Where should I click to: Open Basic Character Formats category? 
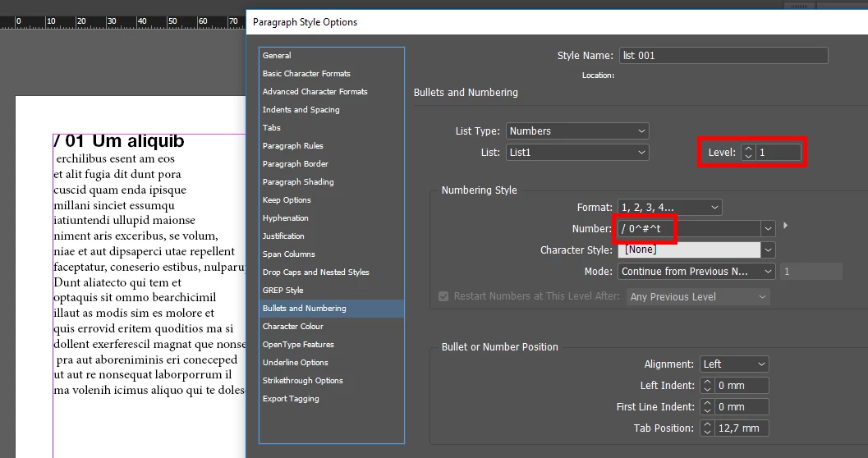tap(331, 74)
